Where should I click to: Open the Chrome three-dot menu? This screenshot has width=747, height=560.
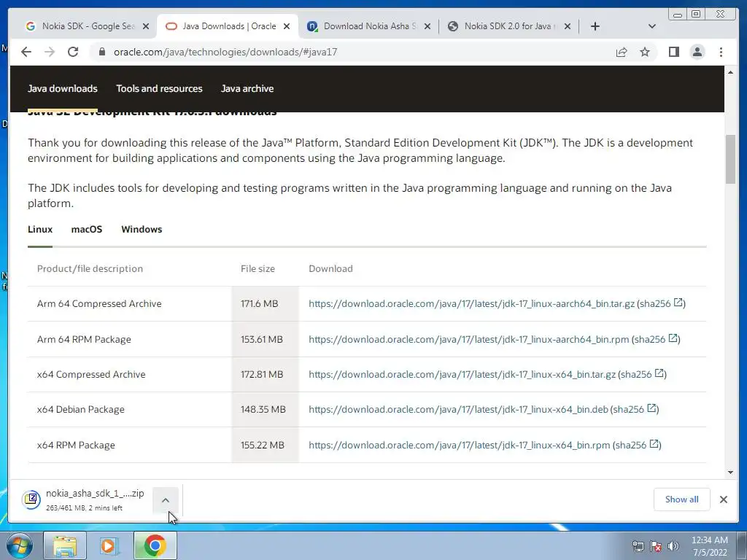point(721,52)
